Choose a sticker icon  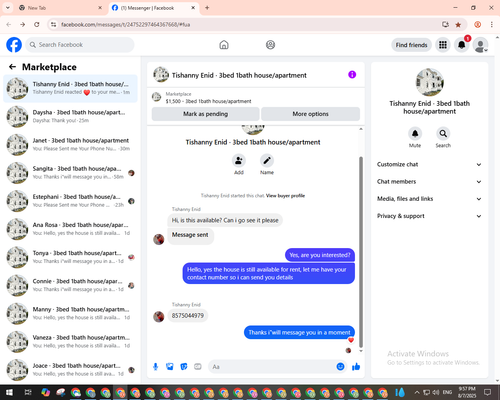[184, 367]
